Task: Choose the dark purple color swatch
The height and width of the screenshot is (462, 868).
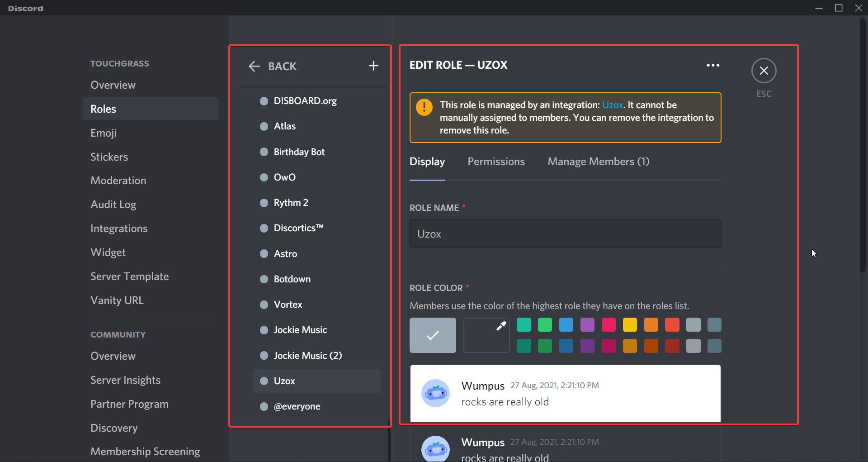Action: (587, 346)
